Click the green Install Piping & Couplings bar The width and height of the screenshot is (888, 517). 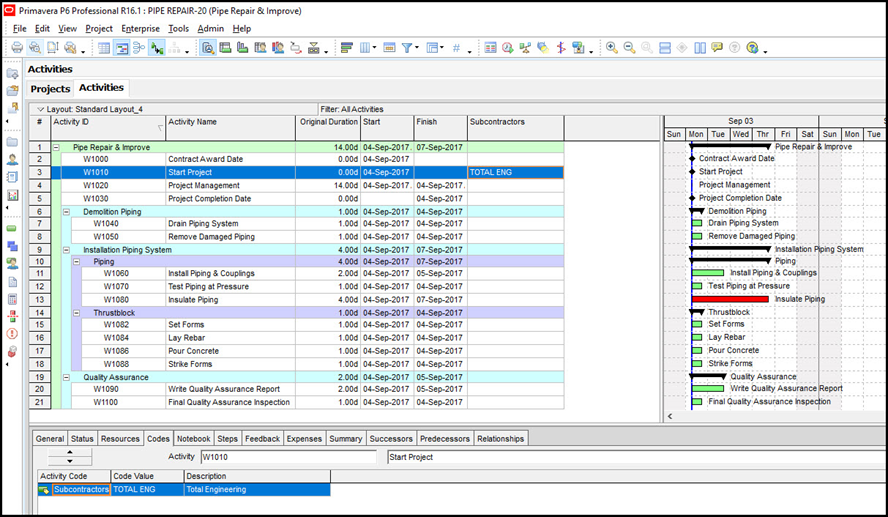pos(708,273)
